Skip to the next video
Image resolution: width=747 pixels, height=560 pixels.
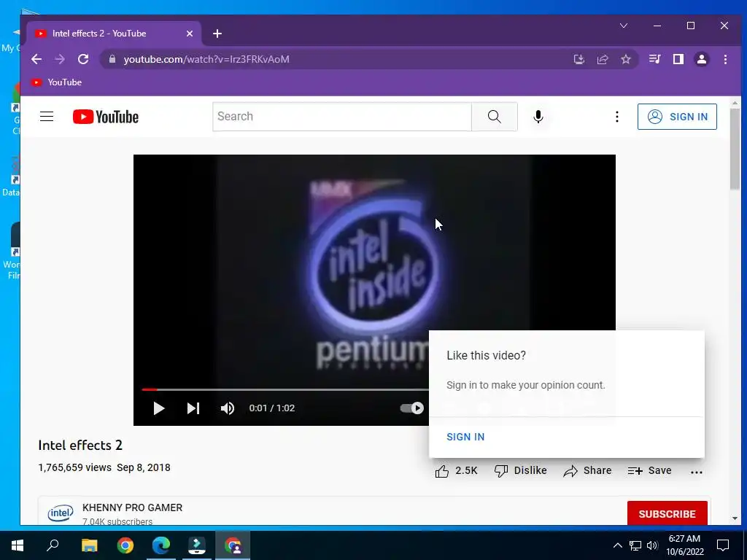click(193, 408)
